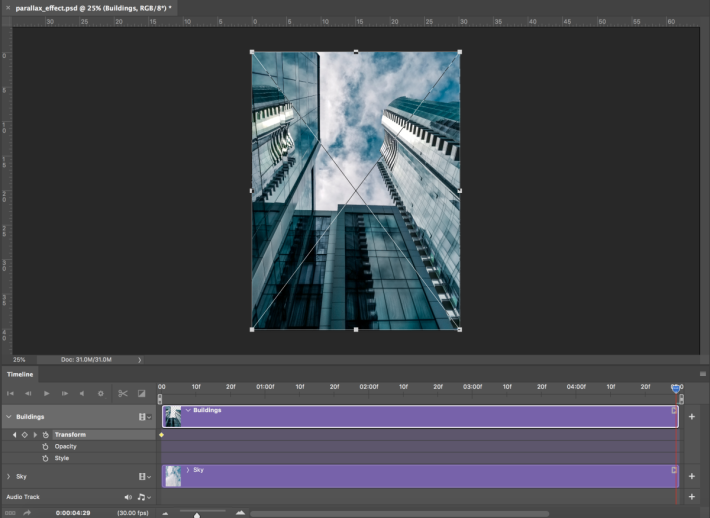The width and height of the screenshot is (710, 518).
Task: Mute audio playback with the speaker icon
Action: (82, 393)
